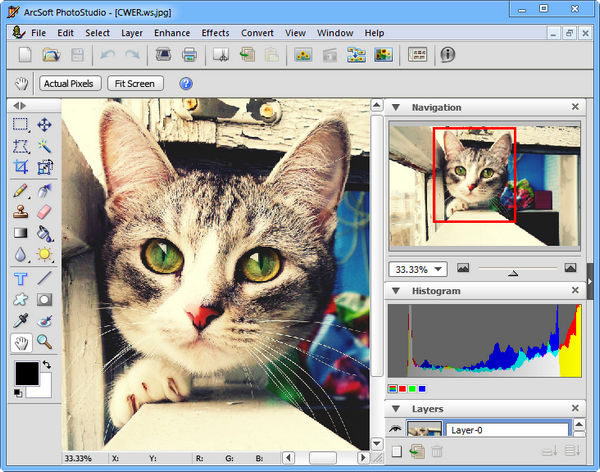Viewport: 600px width, 472px height.
Task: Select the Eyedropper tool
Action: pyautogui.click(x=20, y=321)
